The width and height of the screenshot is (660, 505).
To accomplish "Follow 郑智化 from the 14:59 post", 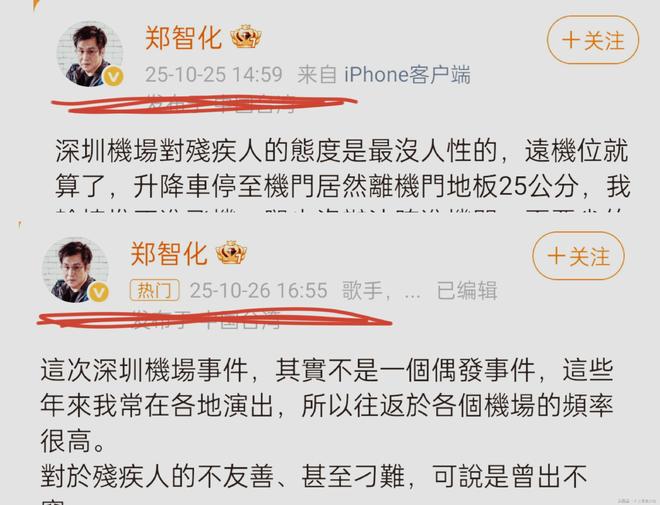I will [x=593, y=40].
